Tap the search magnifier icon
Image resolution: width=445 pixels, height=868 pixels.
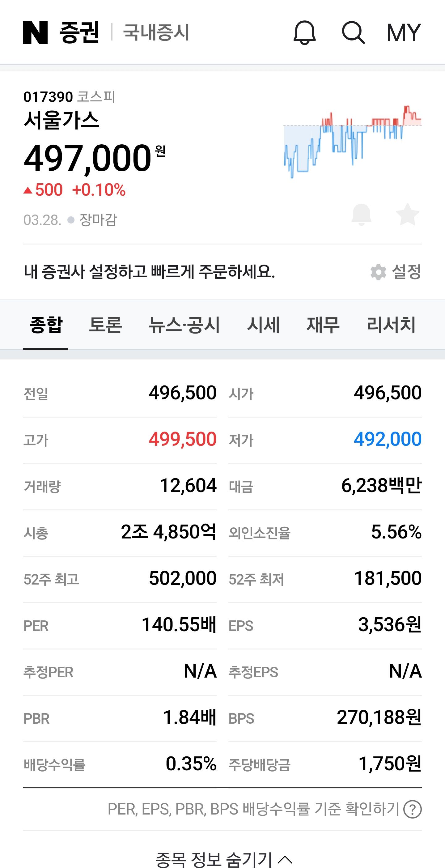click(x=353, y=33)
